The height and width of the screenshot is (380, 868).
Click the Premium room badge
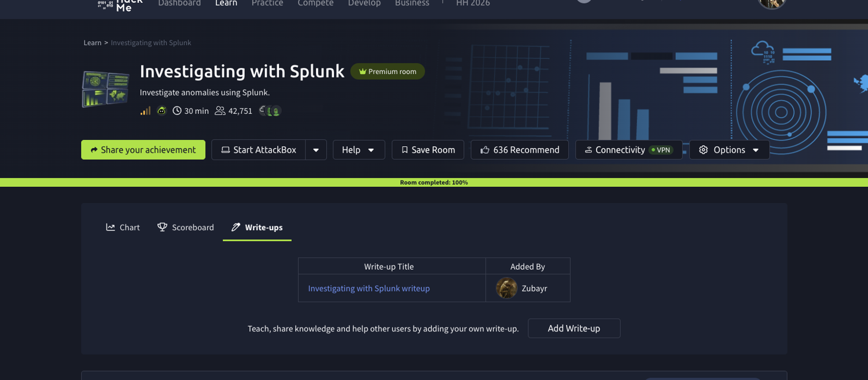(x=388, y=72)
